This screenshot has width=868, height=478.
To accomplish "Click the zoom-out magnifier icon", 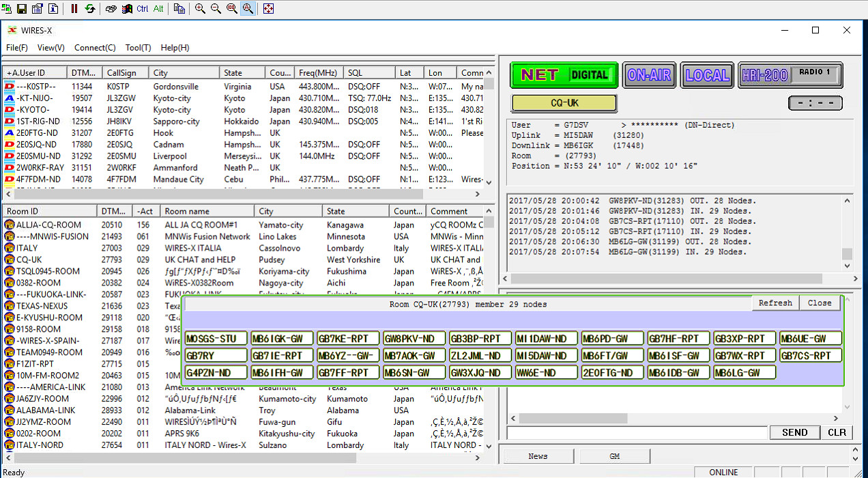I will [215, 9].
